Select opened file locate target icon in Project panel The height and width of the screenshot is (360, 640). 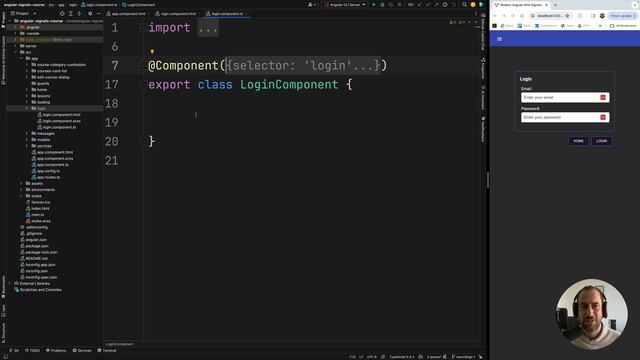tap(62, 13)
